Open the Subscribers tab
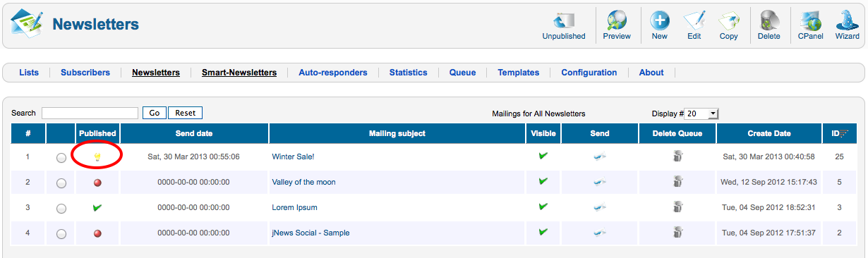 click(x=85, y=73)
